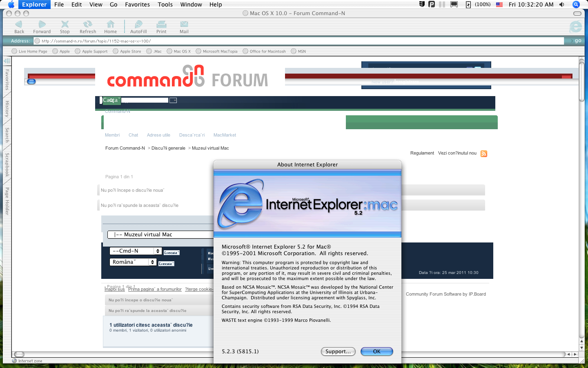Click the US flag input menu icon
The width and height of the screenshot is (588, 368).
click(499, 4)
